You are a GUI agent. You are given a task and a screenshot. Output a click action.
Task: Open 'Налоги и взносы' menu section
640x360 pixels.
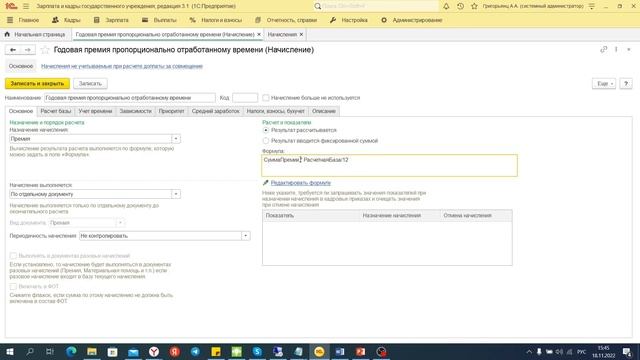point(216,20)
